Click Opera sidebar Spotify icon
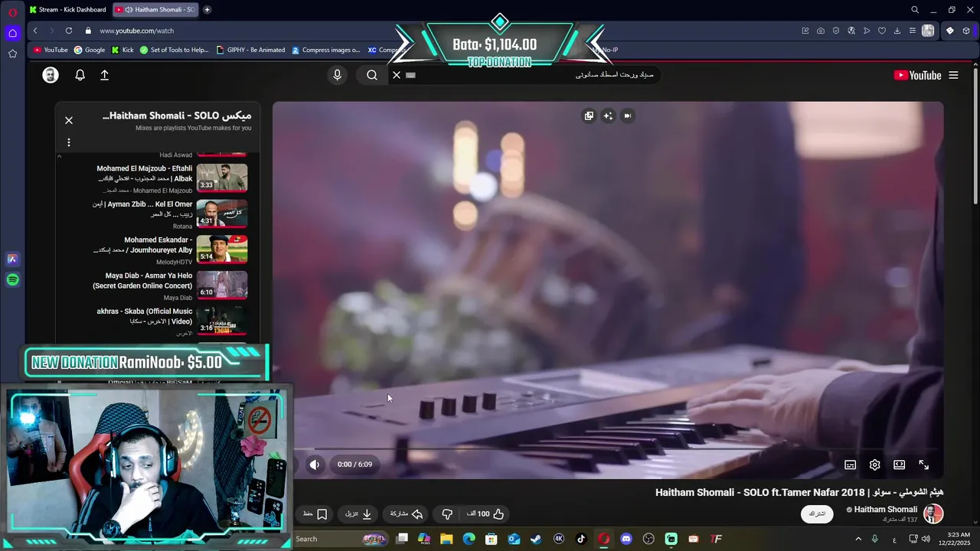 (x=12, y=280)
